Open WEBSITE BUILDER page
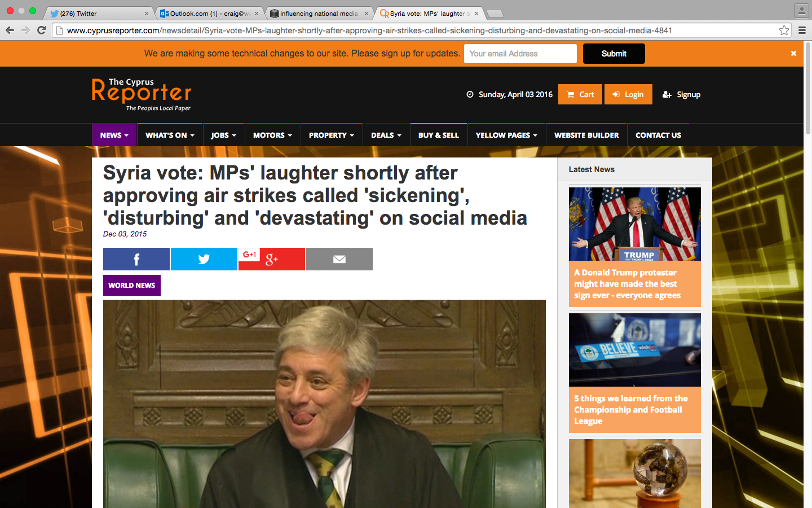This screenshot has width=812, height=508. [x=586, y=135]
